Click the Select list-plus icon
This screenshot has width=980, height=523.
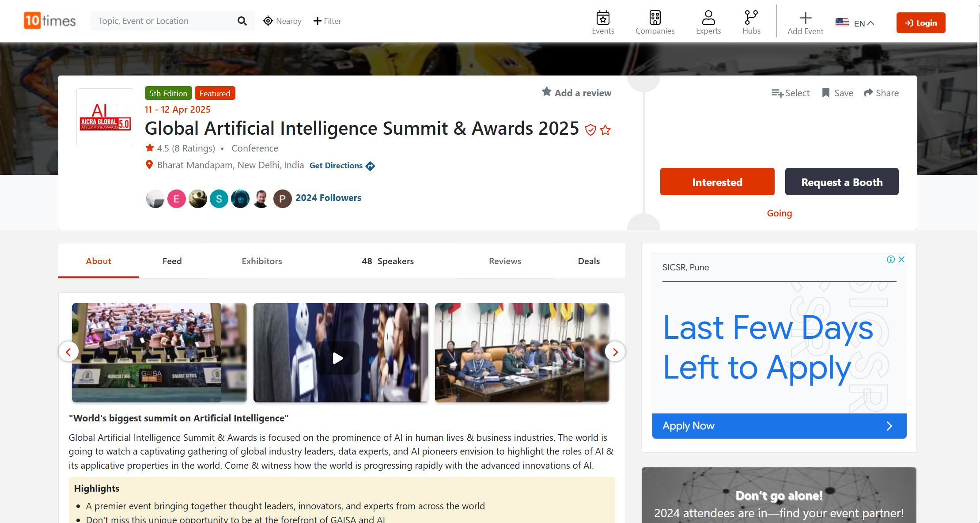click(777, 93)
